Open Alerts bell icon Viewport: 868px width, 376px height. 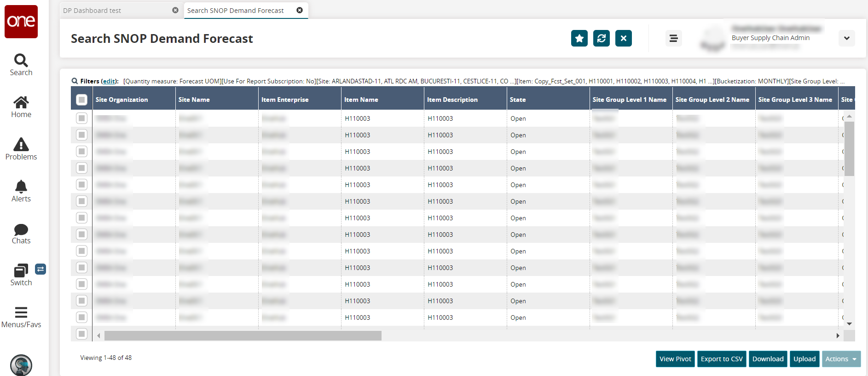(21, 187)
